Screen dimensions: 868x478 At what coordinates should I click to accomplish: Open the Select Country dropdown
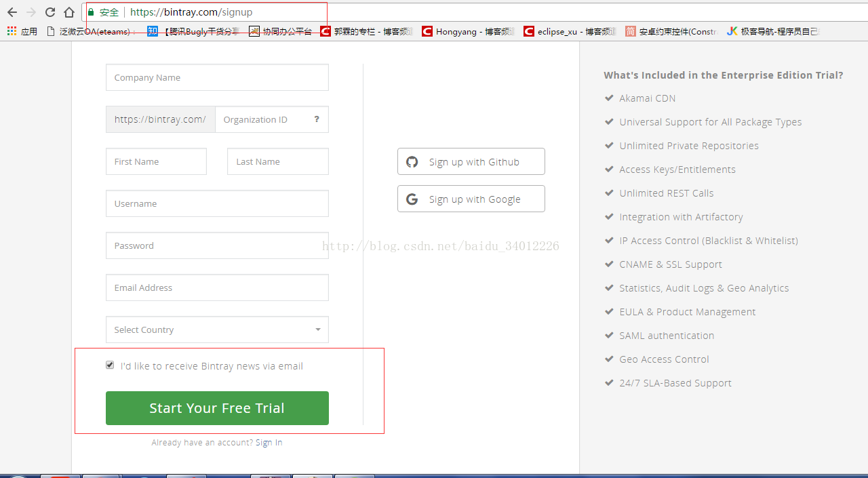217,330
